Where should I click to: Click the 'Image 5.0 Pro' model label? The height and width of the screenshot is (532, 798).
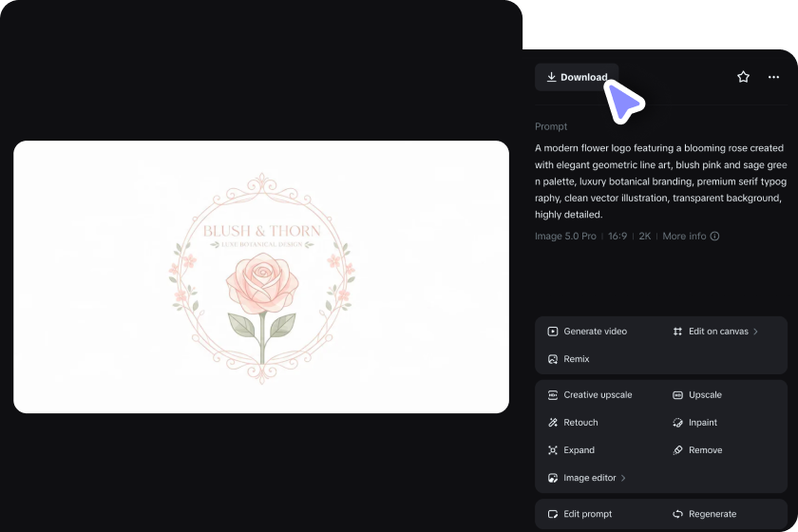coord(565,237)
